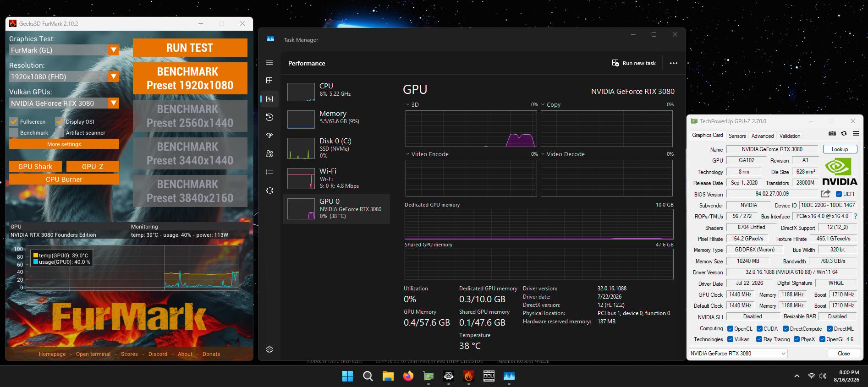
Task: Switch to GPU-Z Validation tab
Action: (790, 136)
